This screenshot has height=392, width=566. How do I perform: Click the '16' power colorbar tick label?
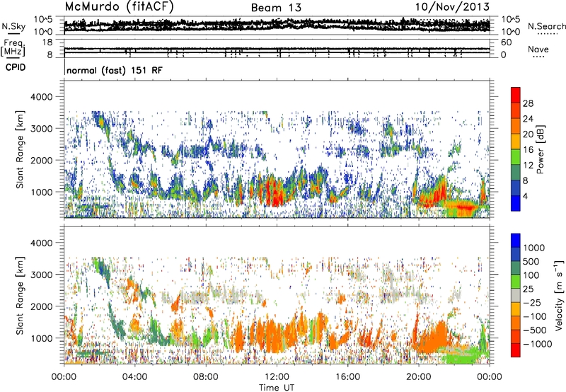528,150
